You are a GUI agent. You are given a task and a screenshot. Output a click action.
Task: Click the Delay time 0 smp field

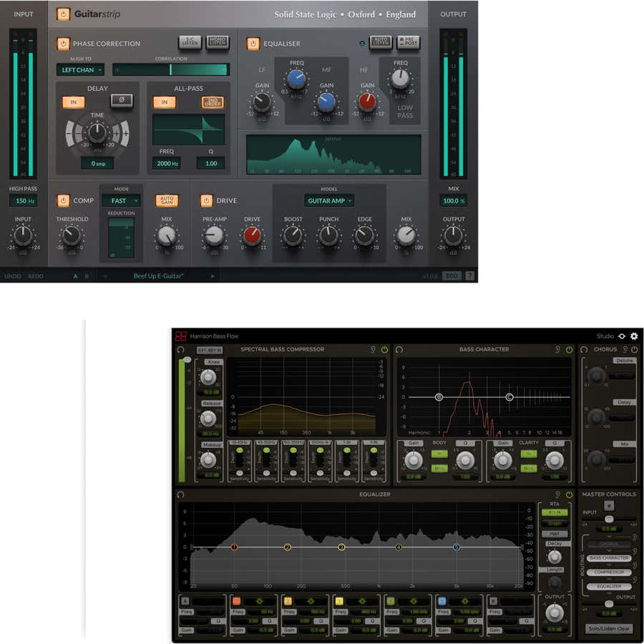[x=97, y=163]
